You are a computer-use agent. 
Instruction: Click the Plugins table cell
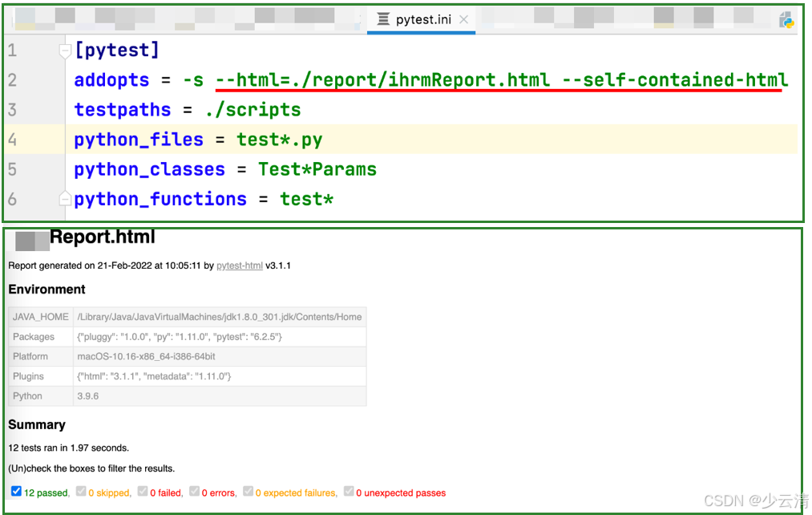[x=41, y=376]
